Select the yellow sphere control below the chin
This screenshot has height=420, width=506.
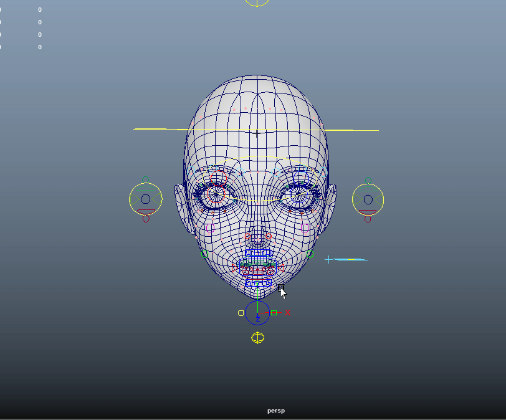[x=257, y=338]
